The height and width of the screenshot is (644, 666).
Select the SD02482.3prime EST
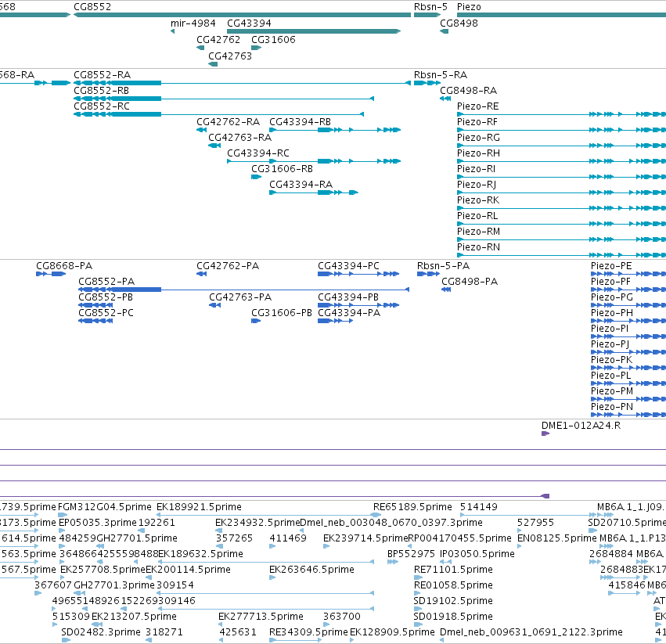[x=101, y=632]
